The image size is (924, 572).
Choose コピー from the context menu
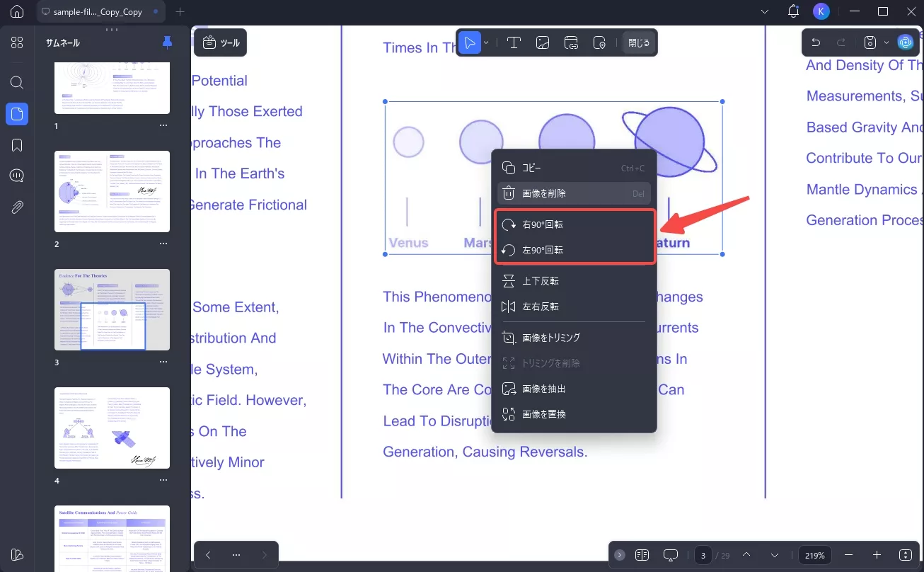tap(574, 168)
